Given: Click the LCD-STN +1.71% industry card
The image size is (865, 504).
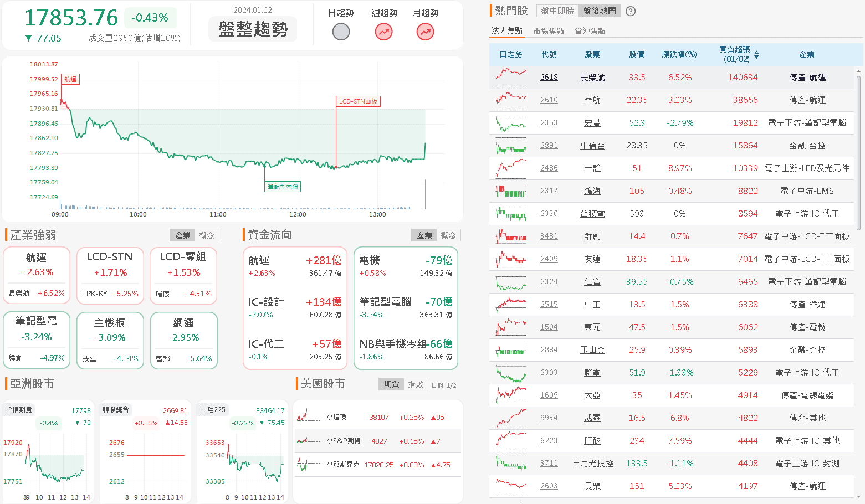Looking at the screenshot, I should [x=110, y=275].
